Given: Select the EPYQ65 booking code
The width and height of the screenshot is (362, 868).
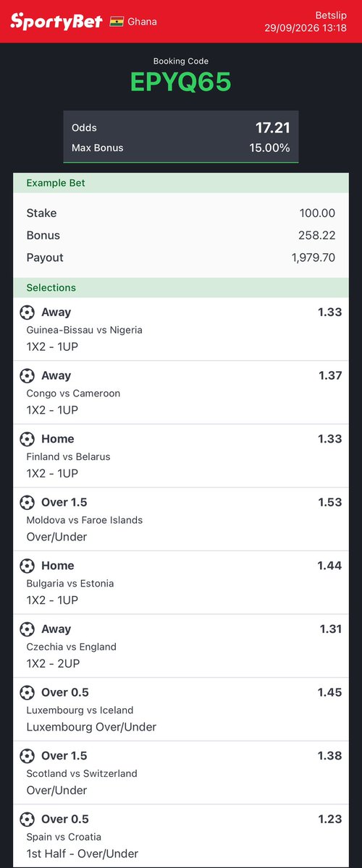Looking at the screenshot, I should 181,82.
